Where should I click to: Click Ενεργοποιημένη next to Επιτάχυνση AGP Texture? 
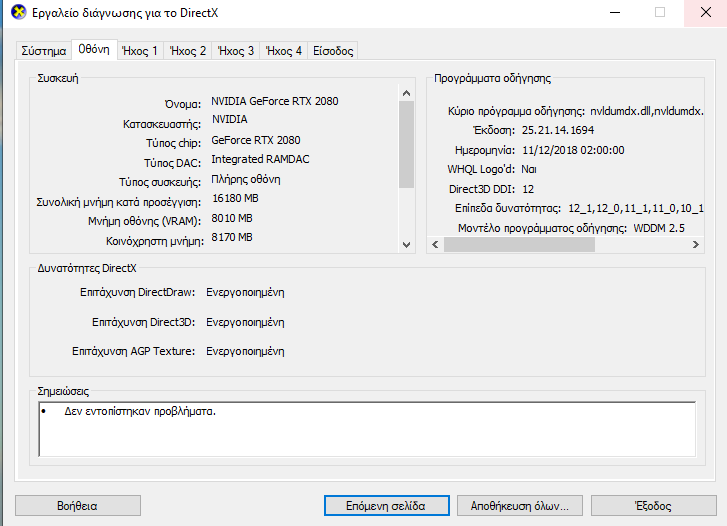pyautogui.click(x=245, y=352)
